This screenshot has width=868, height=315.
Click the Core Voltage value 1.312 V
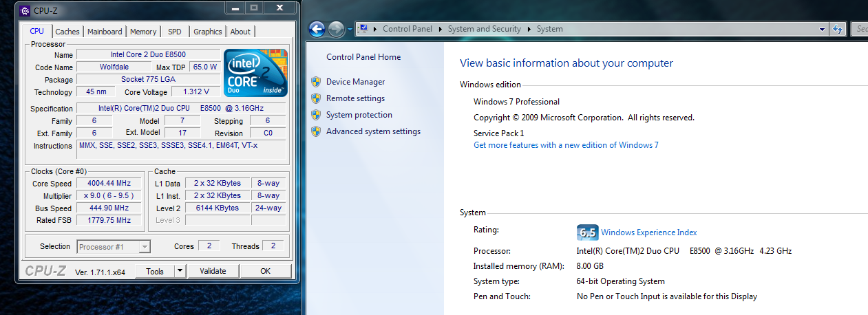pos(196,92)
